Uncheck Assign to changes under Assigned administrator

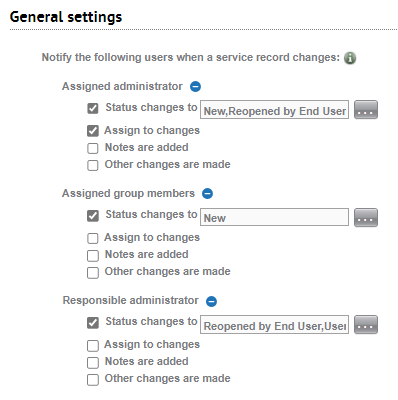pyautogui.click(x=93, y=131)
